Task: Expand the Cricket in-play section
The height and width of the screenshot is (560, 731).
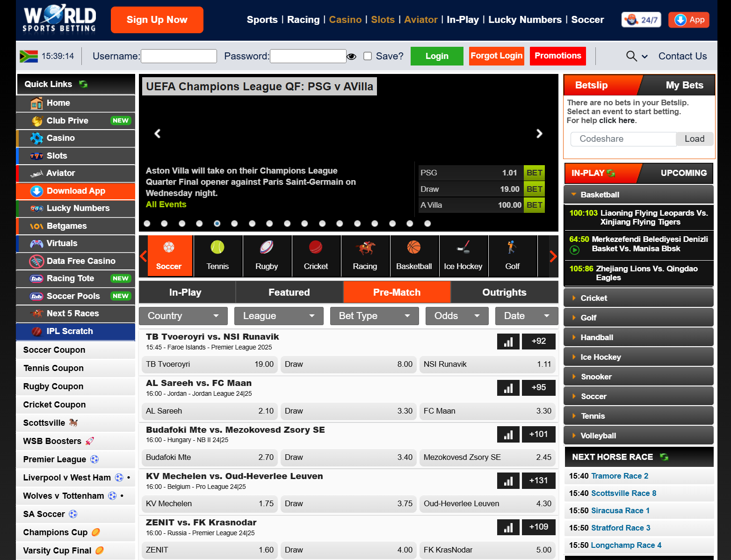Action: pos(638,298)
